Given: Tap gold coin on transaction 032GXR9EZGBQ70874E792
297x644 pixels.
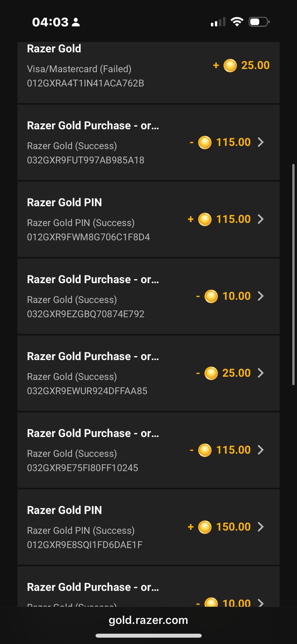Looking at the screenshot, I should tap(211, 296).
